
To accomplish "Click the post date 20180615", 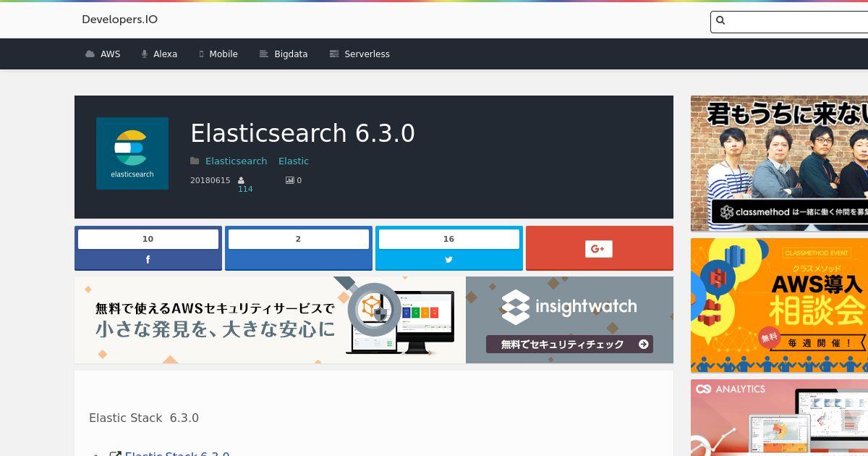I will tap(210, 180).
